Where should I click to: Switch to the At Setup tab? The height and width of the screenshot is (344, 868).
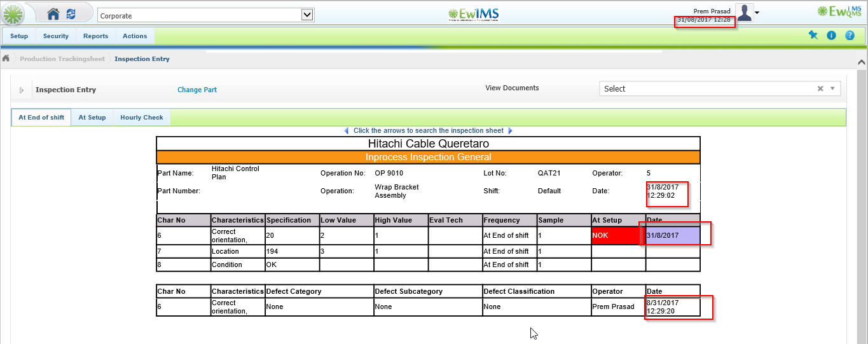click(x=92, y=118)
